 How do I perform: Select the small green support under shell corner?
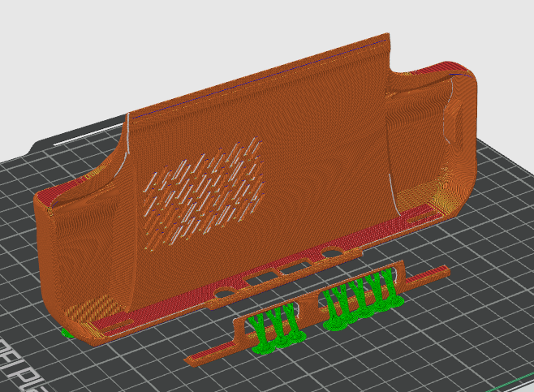coord(67,332)
